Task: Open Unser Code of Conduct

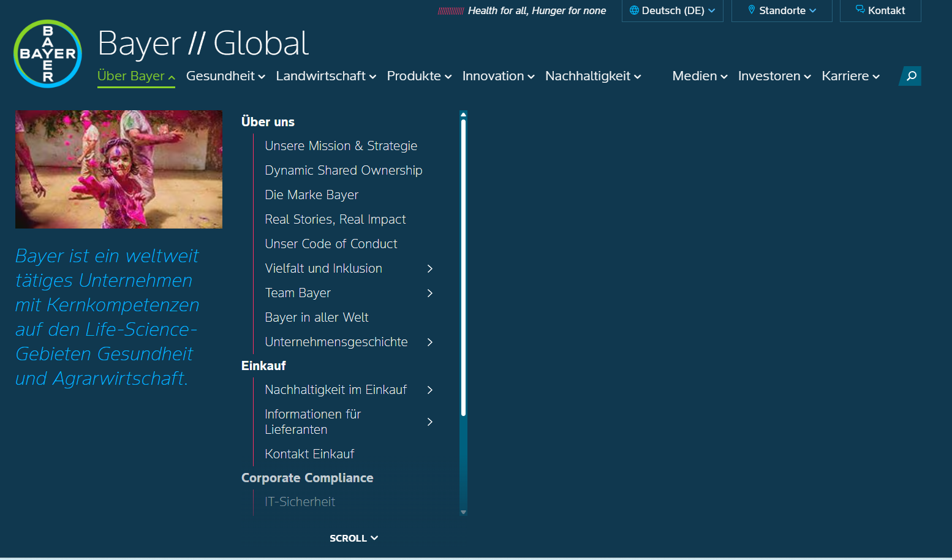Action: click(x=331, y=244)
